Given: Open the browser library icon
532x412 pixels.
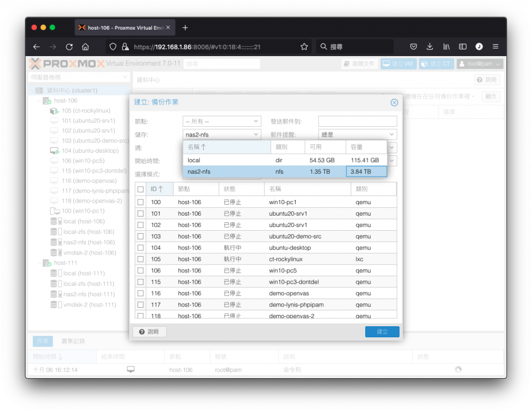Looking at the screenshot, I should 446,46.
